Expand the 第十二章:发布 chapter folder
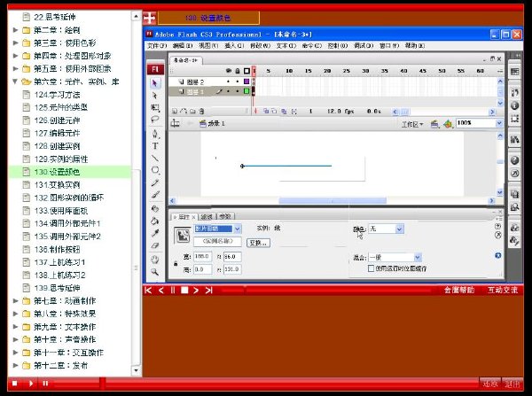532x396 pixels. click(15, 365)
